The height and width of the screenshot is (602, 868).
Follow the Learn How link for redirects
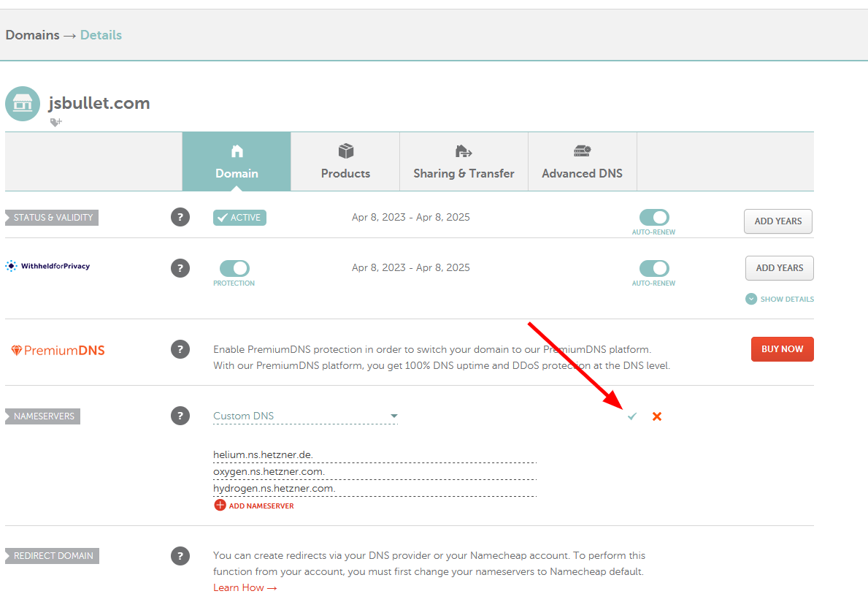tap(245, 587)
